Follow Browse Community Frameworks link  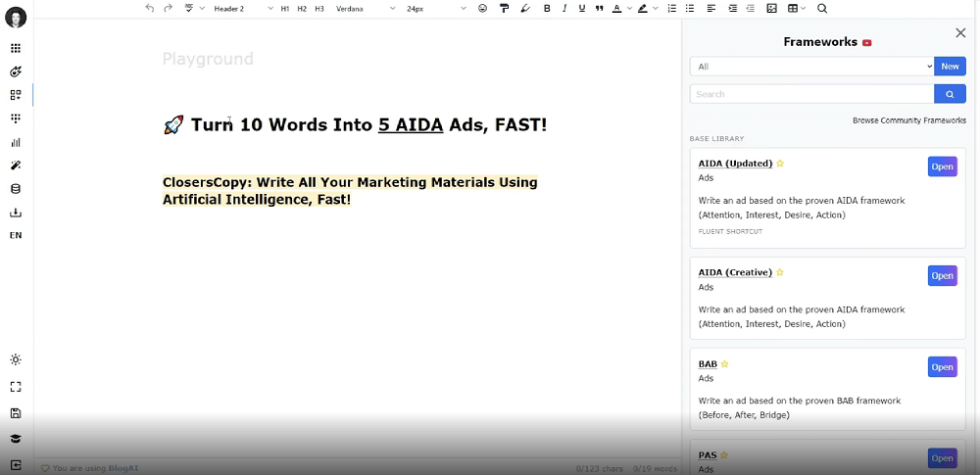point(908,120)
